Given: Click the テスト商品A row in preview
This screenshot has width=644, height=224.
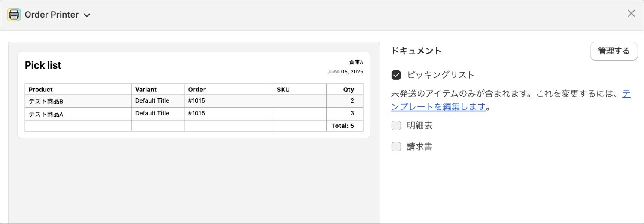Looking at the screenshot, I should 194,114.
